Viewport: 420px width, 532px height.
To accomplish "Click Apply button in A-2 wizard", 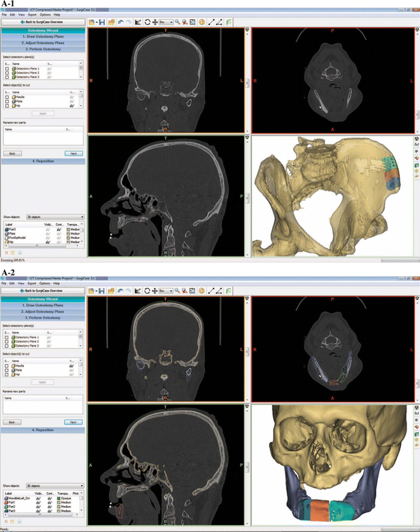I will [42, 382].
